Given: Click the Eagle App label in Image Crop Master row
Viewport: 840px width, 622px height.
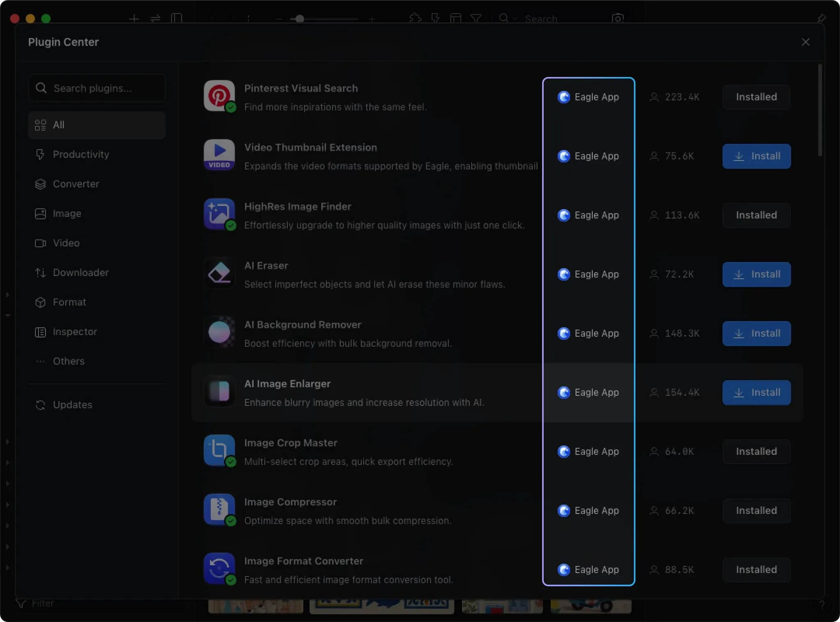Looking at the screenshot, I should [x=596, y=451].
